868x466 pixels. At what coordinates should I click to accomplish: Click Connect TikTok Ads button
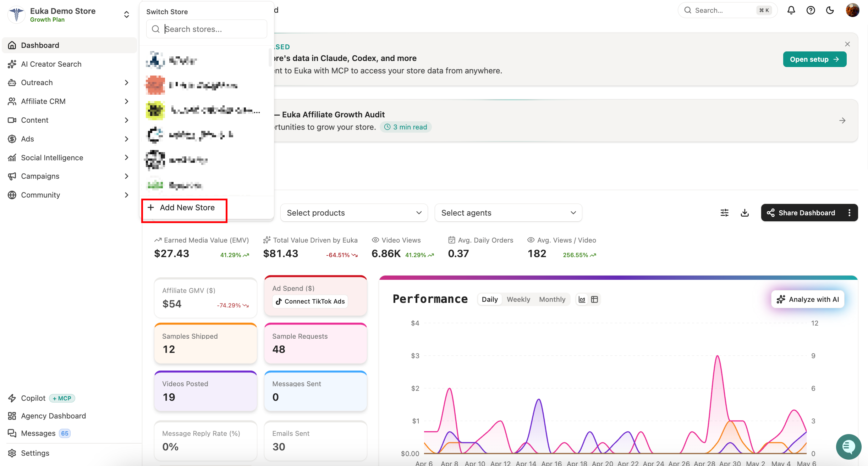point(310,301)
